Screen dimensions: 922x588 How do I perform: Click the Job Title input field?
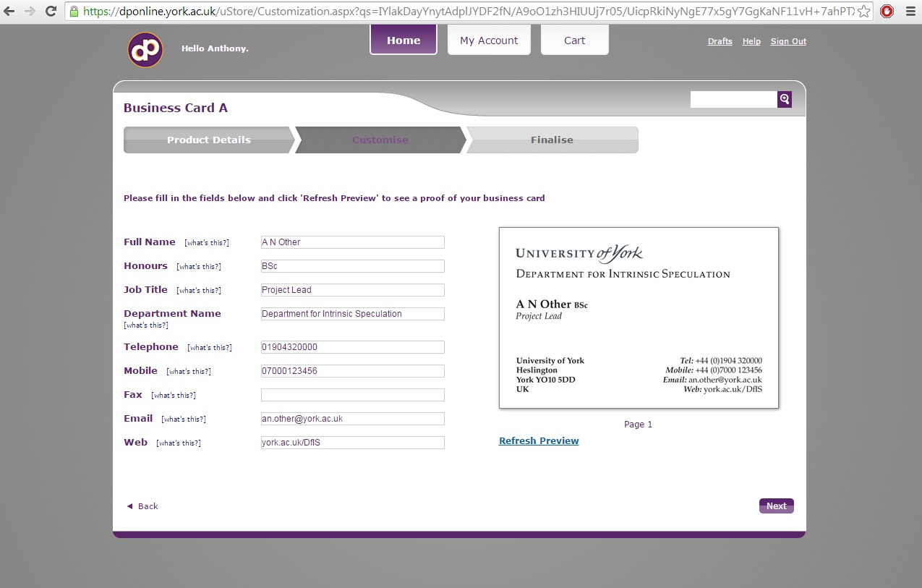(x=353, y=290)
